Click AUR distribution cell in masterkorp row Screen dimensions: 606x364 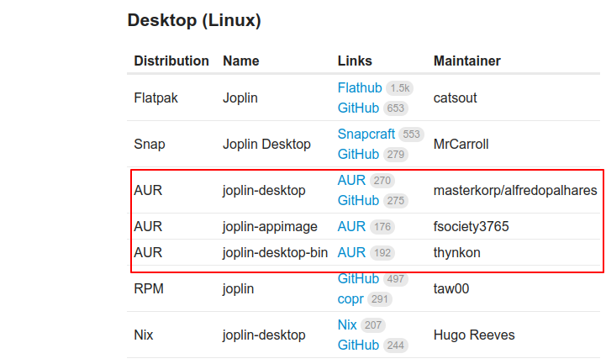[x=148, y=191]
